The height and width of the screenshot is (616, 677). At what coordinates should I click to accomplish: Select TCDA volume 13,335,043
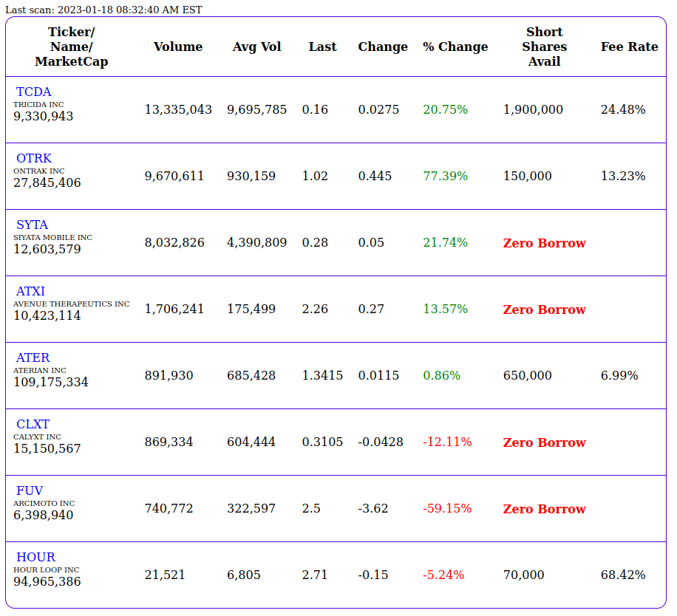(x=178, y=109)
